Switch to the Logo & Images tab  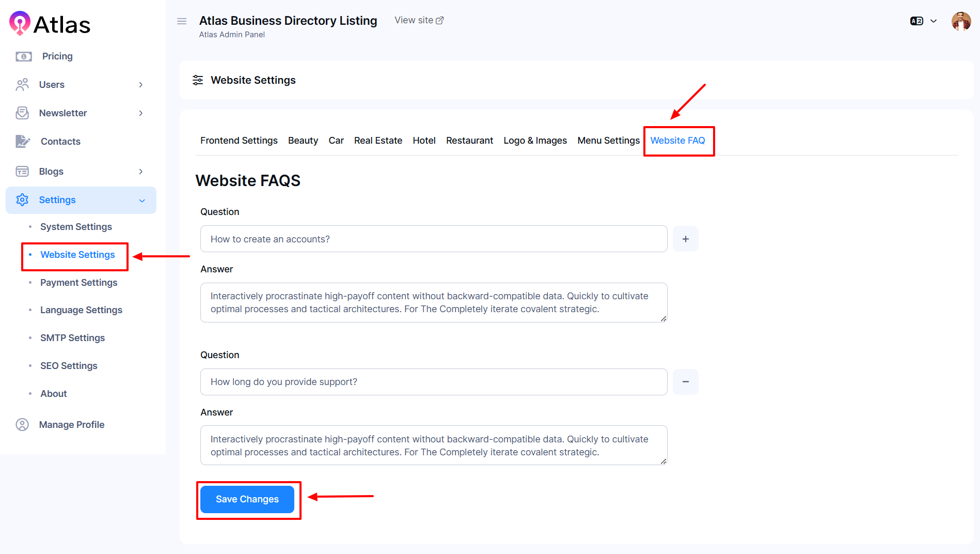coord(535,141)
